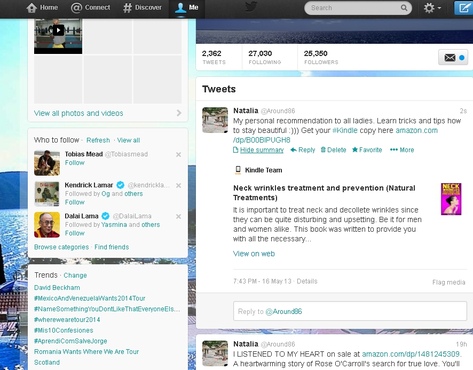Delete the first tweet
This screenshot has height=370, width=473.
pos(333,150)
